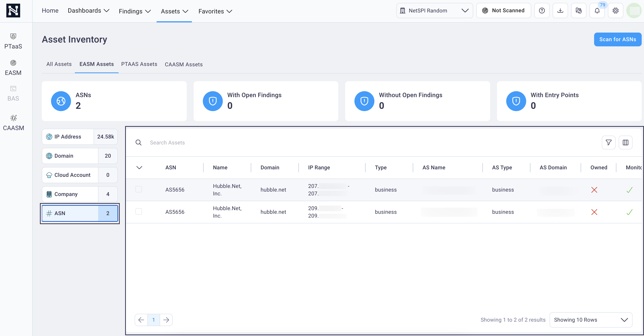Toggle checkbox for second AS5656 row
Image resolution: width=644 pixels, height=336 pixels.
[138, 211]
